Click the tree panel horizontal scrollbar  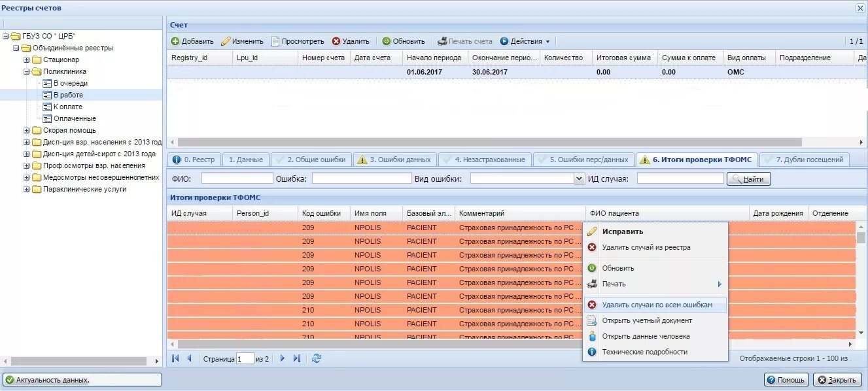click(x=78, y=361)
